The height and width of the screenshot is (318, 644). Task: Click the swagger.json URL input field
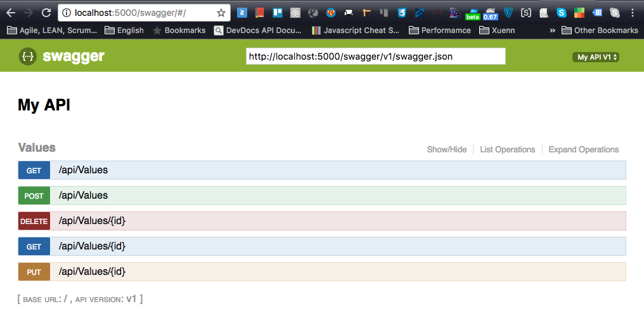[x=375, y=56]
